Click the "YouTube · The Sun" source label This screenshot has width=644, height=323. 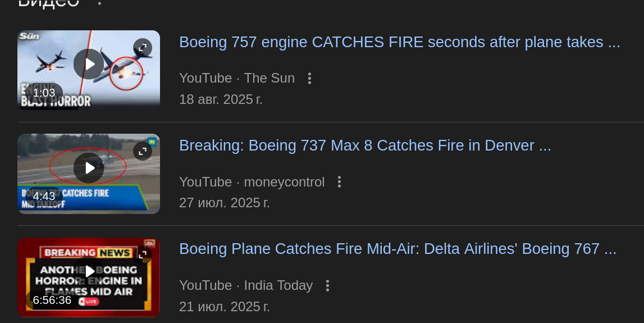pyautogui.click(x=236, y=79)
